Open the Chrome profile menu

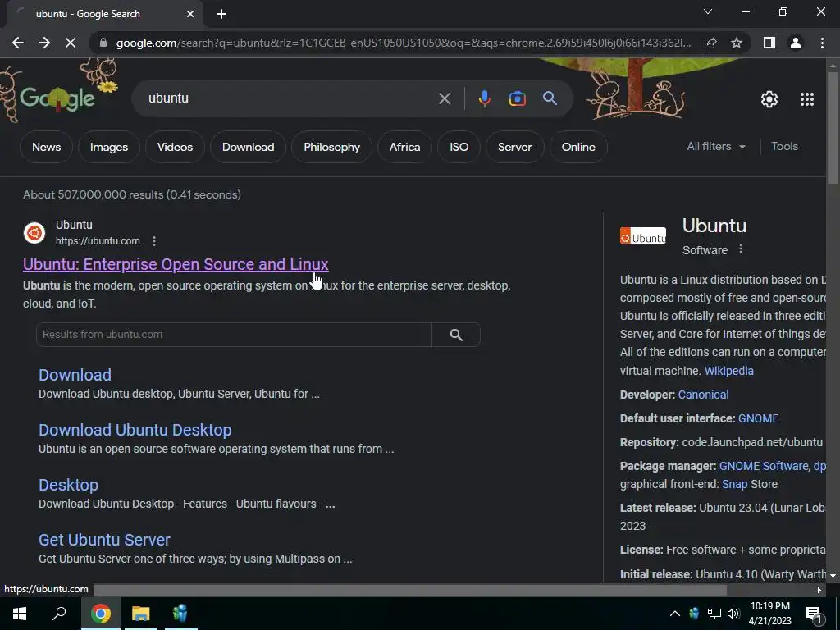pyautogui.click(x=796, y=43)
